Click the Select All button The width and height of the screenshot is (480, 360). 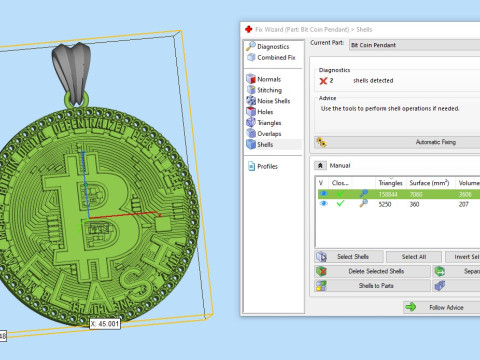coord(414,257)
